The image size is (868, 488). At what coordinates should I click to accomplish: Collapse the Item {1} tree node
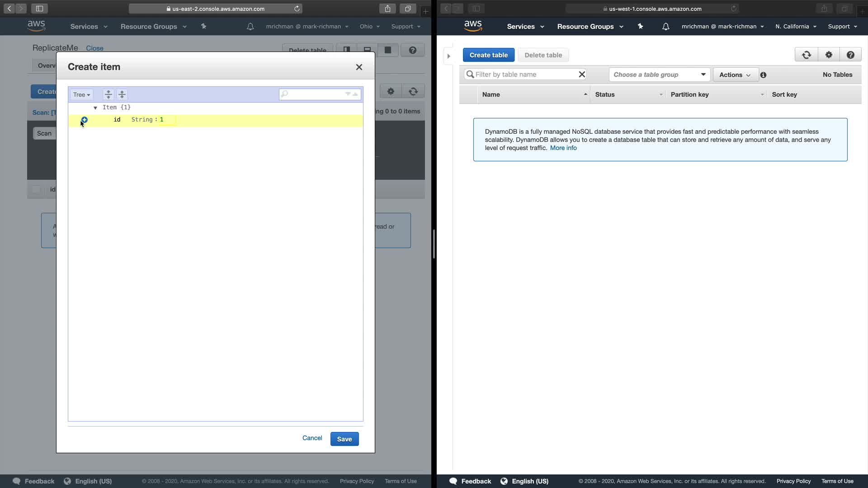pos(95,108)
